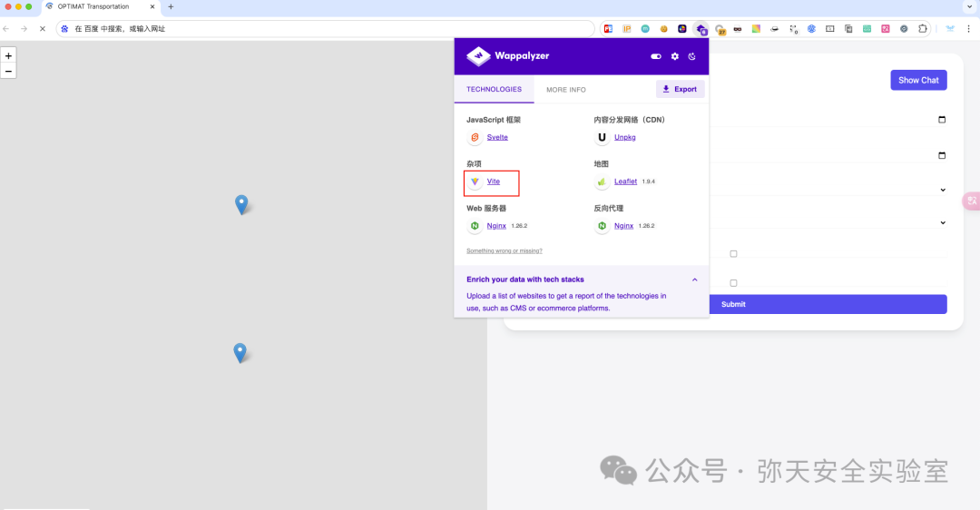This screenshot has width=980, height=510.
Task: Open Wappalyzer settings gear
Action: pos(675,56)
